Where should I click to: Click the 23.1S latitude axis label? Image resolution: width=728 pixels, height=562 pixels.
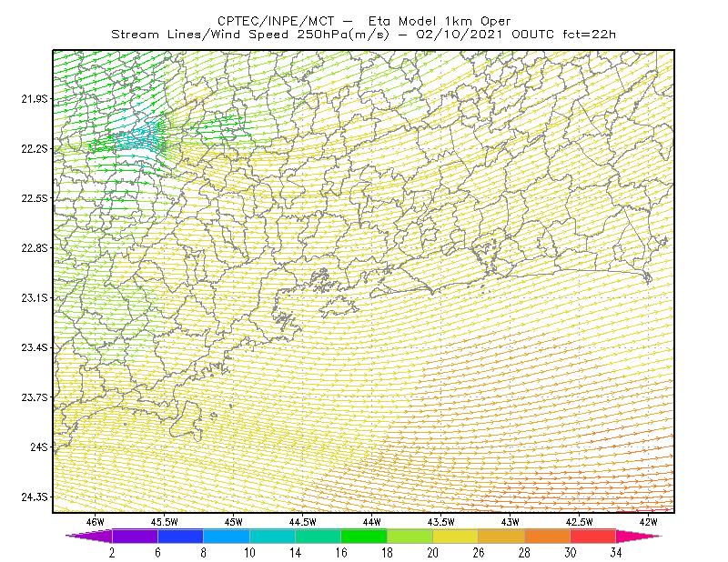coord(35,297)
